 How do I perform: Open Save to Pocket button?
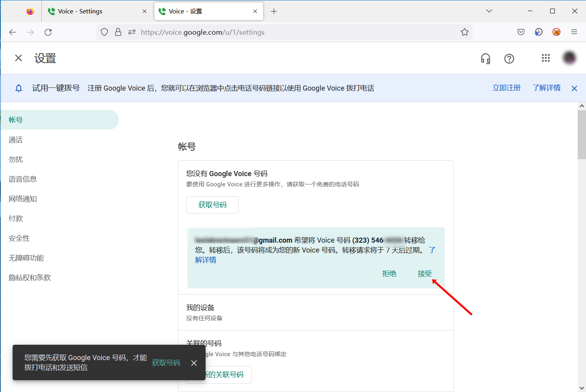(x=521, y=32)
